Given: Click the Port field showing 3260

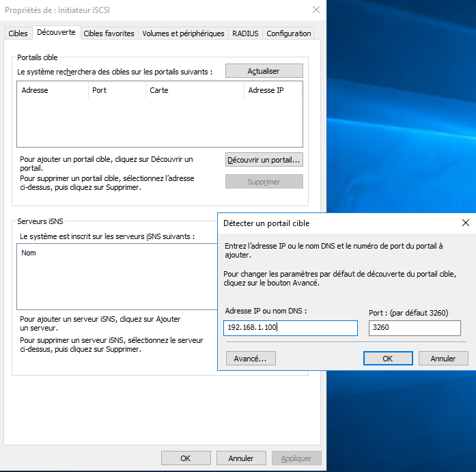Looking at the screenshot, I should [x=415, y=328].
